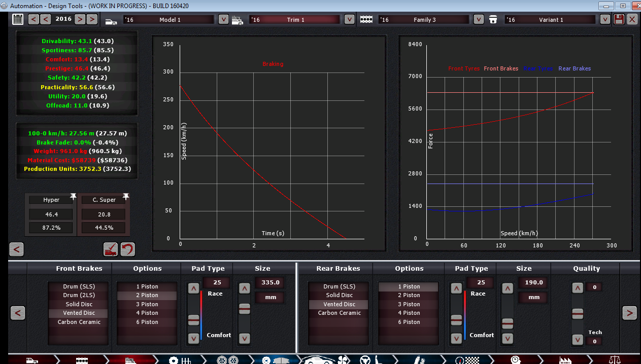Screen dimensions: 641x364
Task: Save the design with the floppy disk icon
Action: click(619, 19)
